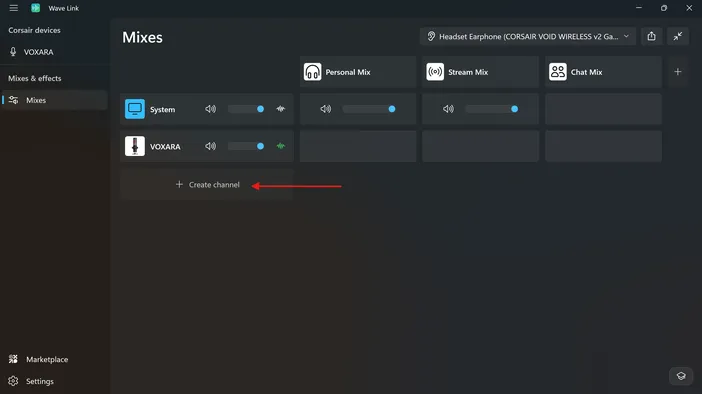Click the Chat Mix people icon
Image resolution: width=702 pixels, height=394 pixels.
558,72
